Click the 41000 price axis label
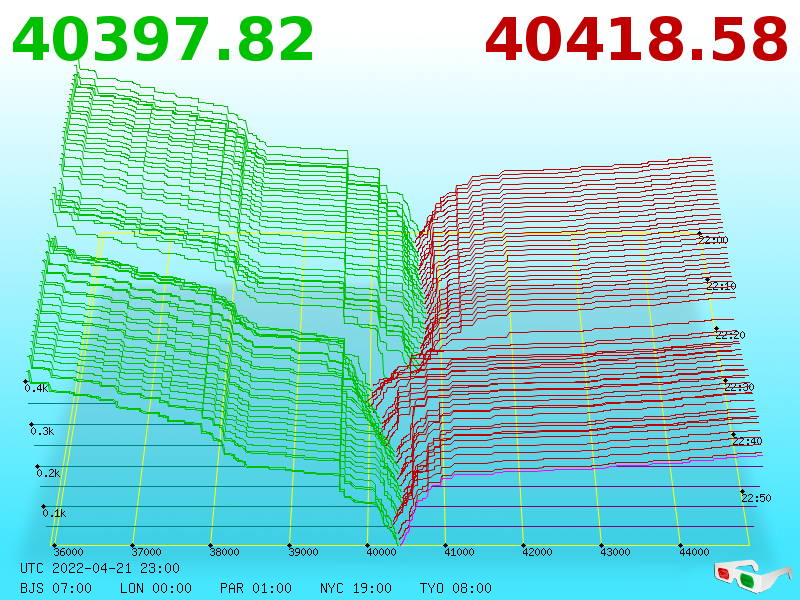 point(459,552)
